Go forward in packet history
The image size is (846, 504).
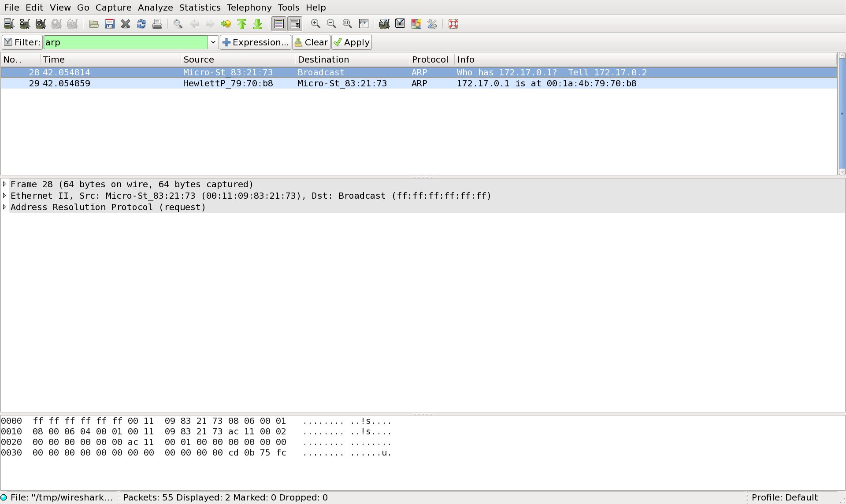(x=210, y=24)
